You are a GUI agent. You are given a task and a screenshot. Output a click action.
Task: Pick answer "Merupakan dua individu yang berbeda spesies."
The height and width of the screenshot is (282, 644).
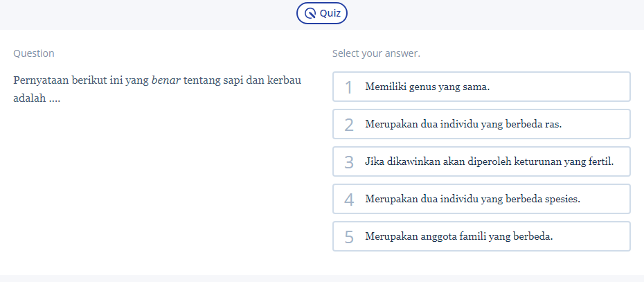click(481, 199)
